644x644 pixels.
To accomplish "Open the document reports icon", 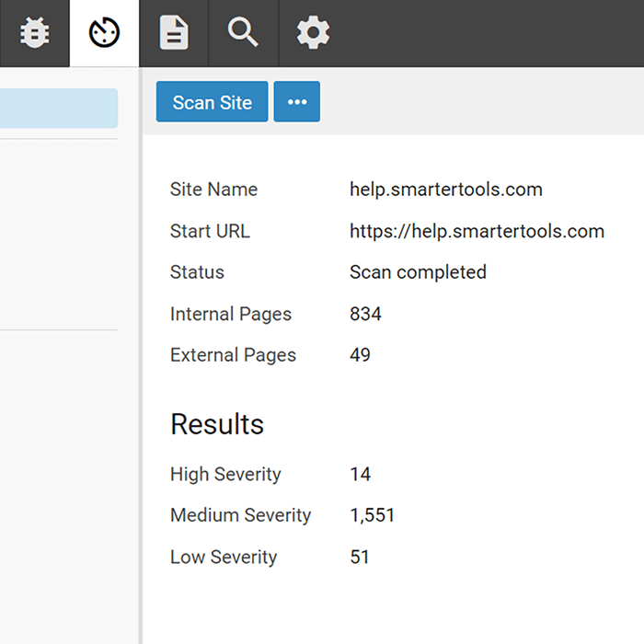I will (x=174, y=33).
